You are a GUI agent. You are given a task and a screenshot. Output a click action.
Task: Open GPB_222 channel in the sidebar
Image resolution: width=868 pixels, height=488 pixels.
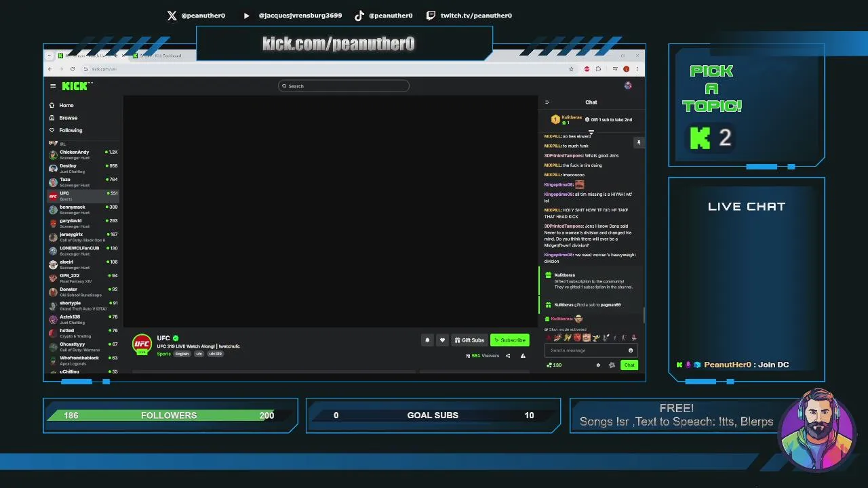[x=83, y=278]
